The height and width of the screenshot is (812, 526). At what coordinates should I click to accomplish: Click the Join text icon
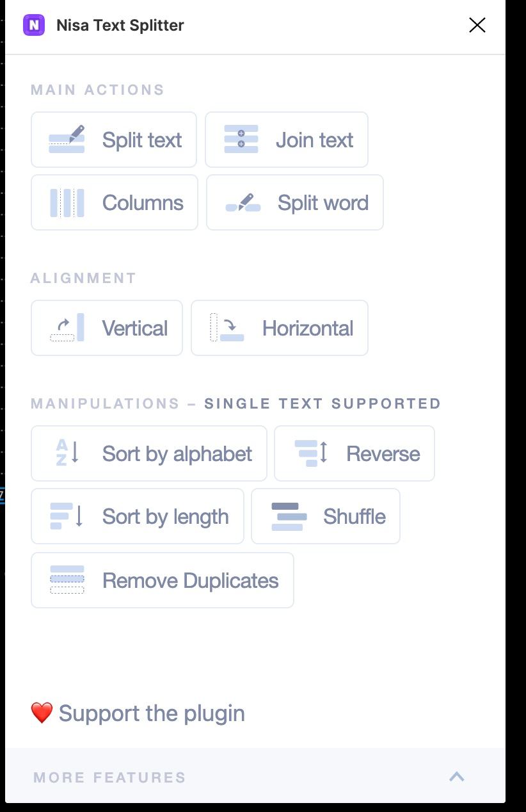pyautogui.click(x=241, y=140)
